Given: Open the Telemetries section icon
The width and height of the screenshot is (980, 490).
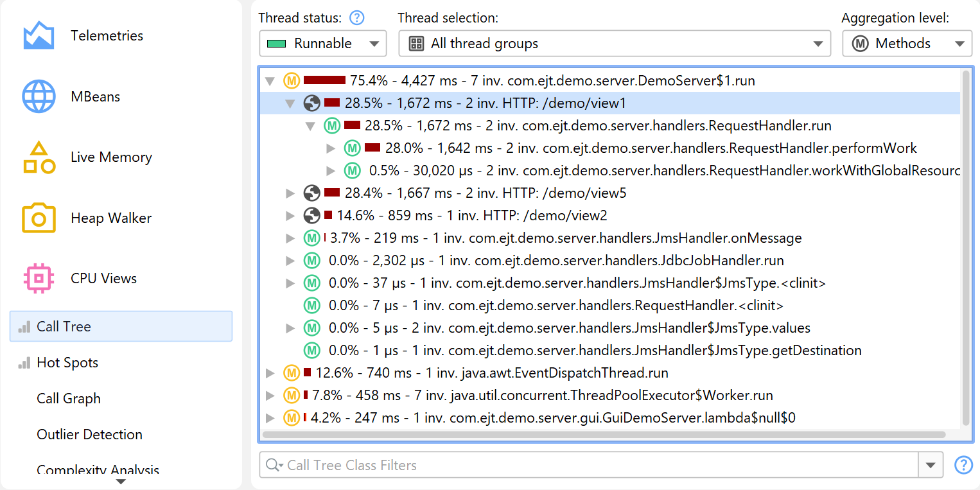Looking at the screenshot, I should (39, 35).
